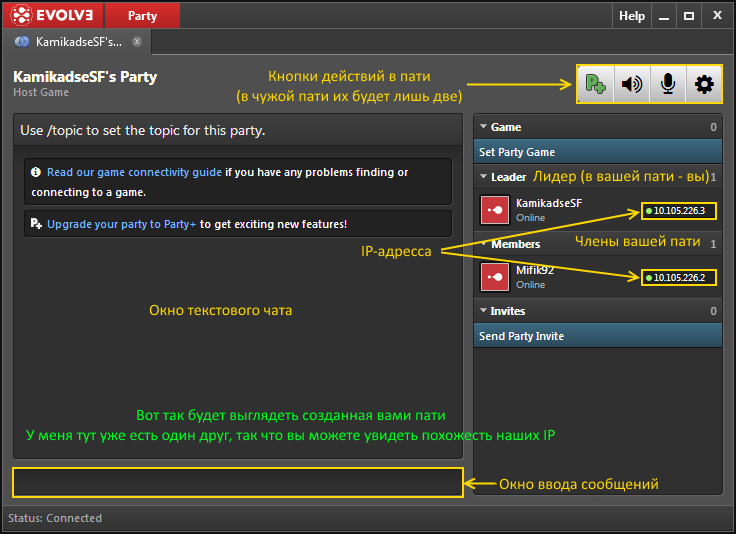Switch to the red Party tab
This screenshot has height=534, width=736.
tap(142, 15)
